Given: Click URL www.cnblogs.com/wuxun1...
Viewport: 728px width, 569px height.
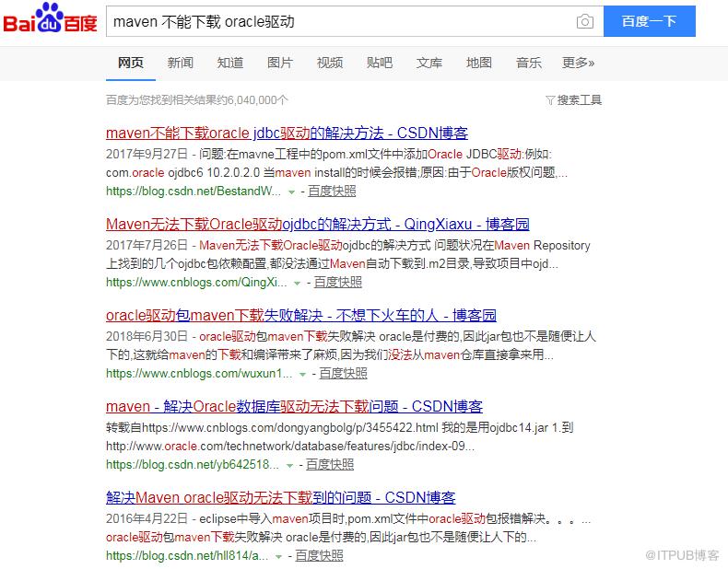Looking at the screenshot, I should pos(199,373).
